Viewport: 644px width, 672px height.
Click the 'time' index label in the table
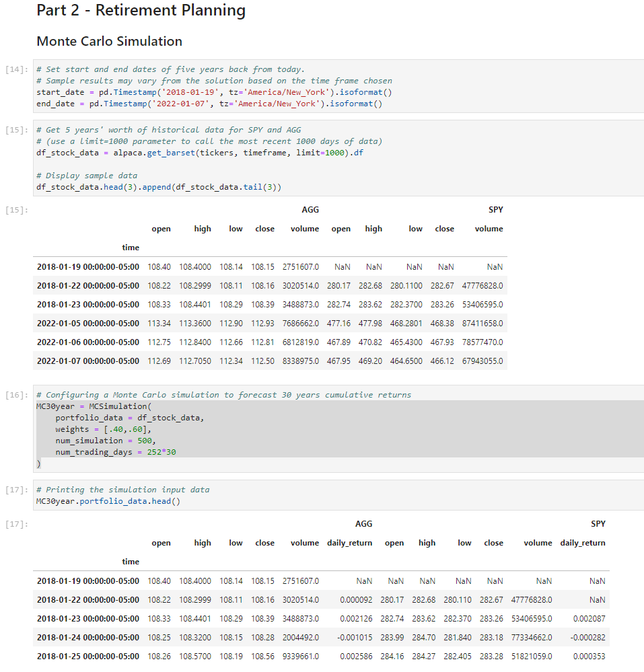click(x=131, y=247)
